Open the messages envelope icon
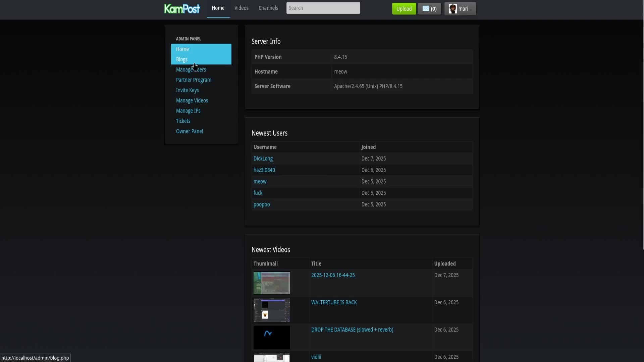The width and height of the screenshot is (644, 362). 425,9
